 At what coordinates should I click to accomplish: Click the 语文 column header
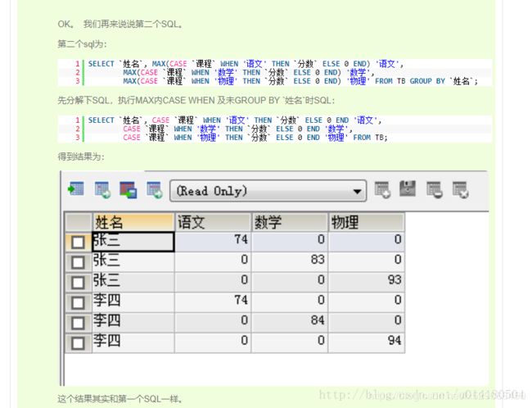[x=213, y=223]
